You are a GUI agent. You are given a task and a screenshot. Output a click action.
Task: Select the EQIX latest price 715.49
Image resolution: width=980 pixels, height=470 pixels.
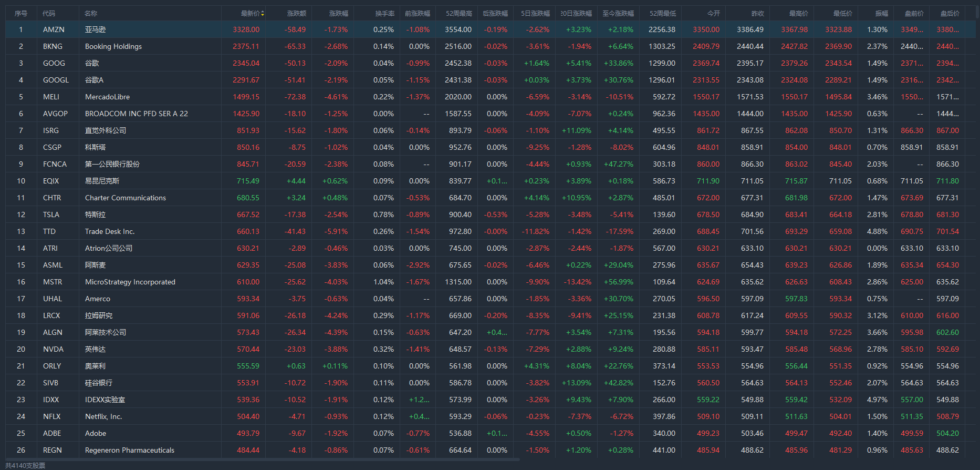[x=248, y=181]
